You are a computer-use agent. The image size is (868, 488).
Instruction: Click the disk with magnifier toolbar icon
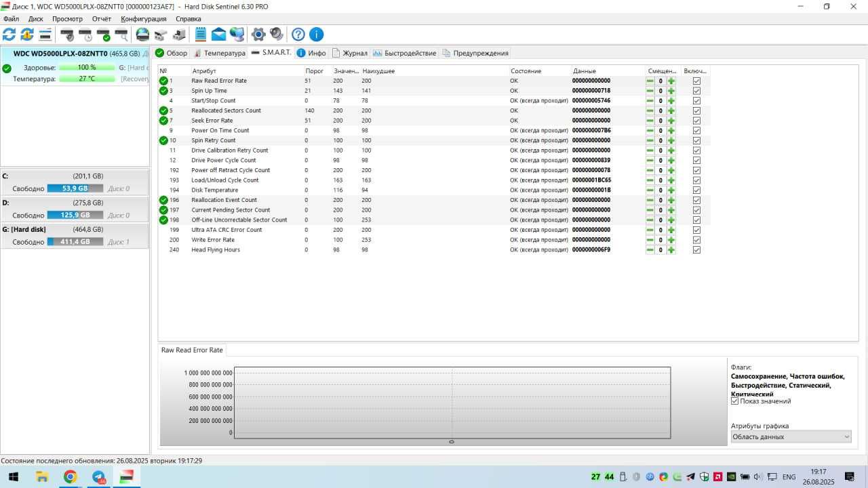(x=121, y=35)
